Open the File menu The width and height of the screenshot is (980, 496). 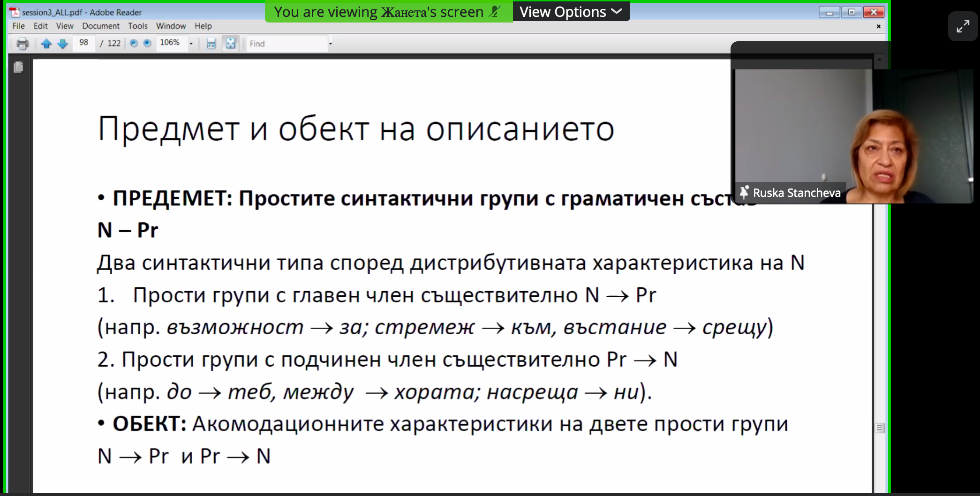[18, 26]
